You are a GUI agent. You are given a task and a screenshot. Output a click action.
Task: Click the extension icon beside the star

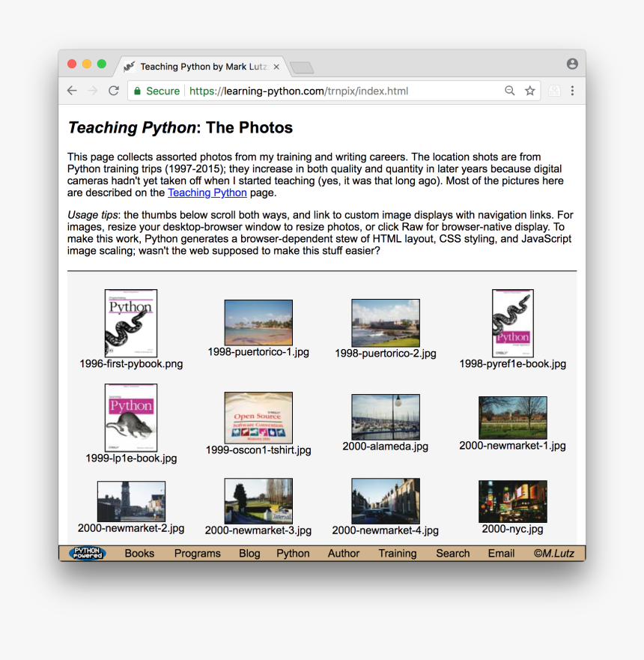click(x=554, y=91)
